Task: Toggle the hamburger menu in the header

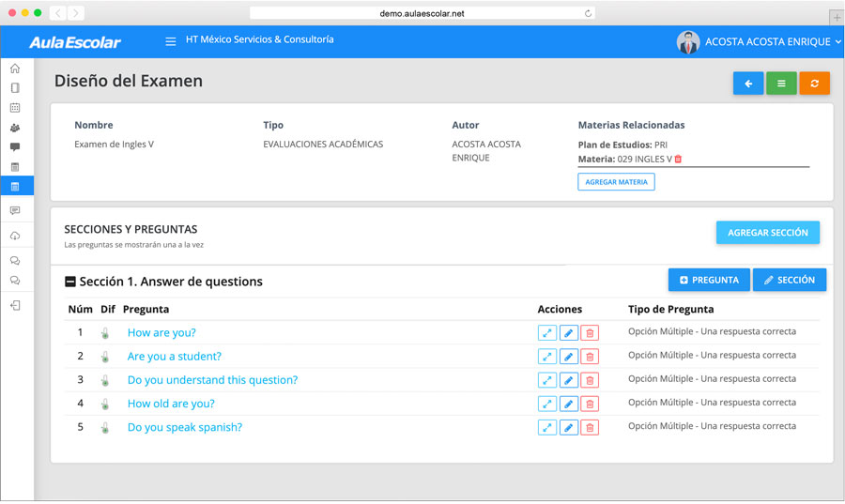Action: pyautogui.click(x=170, y=41)
